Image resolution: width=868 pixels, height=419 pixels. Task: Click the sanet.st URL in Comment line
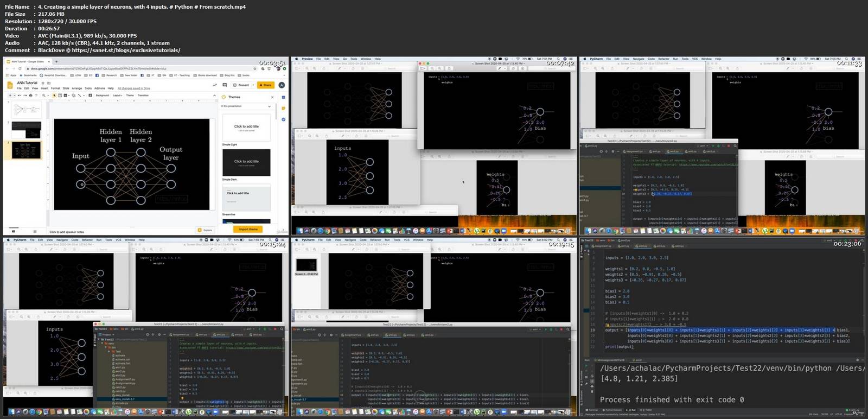(126, 50)
